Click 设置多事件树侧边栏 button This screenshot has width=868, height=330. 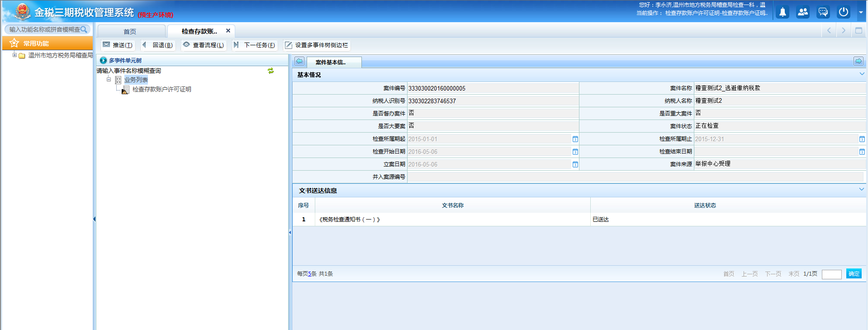point(317,45)
